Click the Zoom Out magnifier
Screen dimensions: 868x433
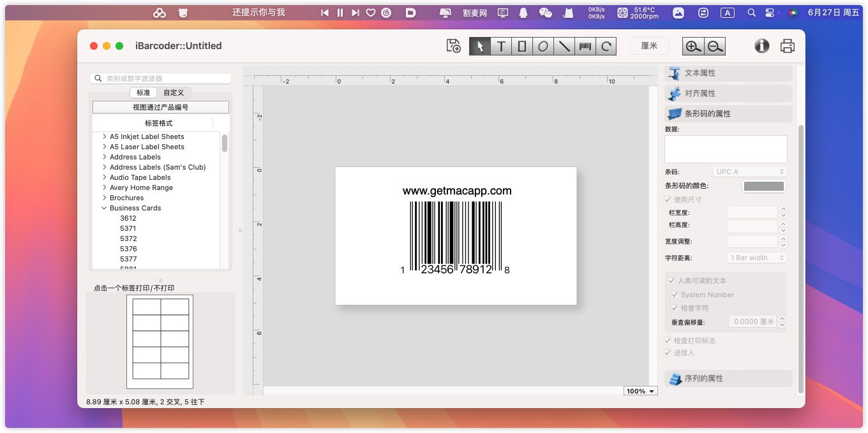pos(715,46)
